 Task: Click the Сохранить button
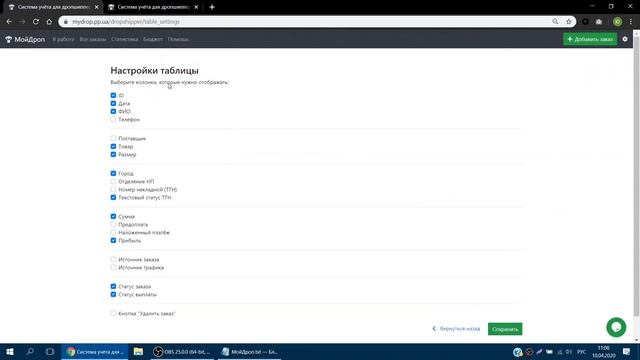[x=505, y=329]
